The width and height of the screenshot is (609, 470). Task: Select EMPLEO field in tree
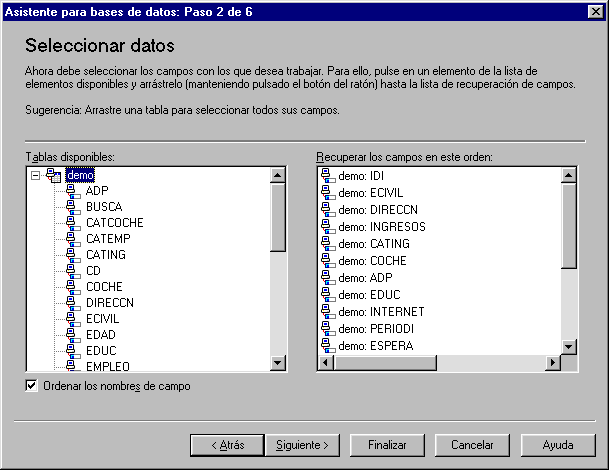pos(108,366)
